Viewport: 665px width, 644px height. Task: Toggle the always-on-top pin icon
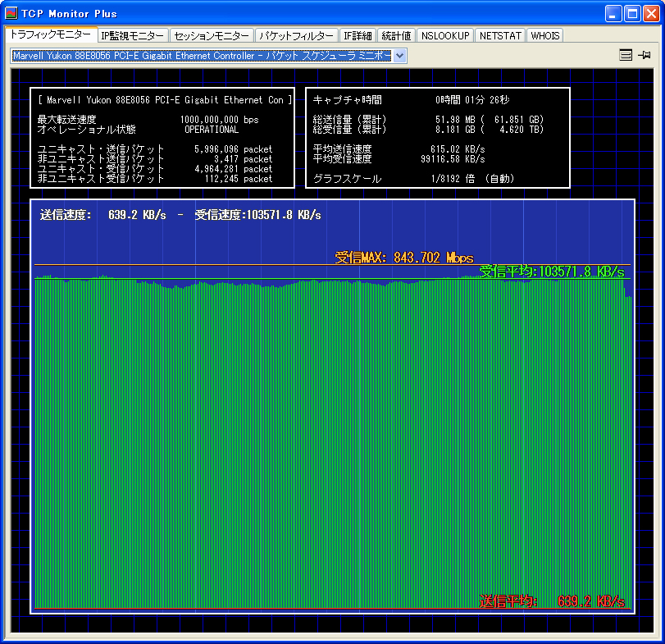point(645,55)
